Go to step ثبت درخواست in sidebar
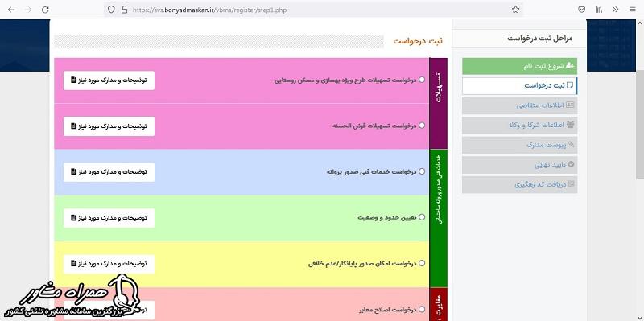Image resolution: width=644 pixels, height=321 pixels. point(519,85)
